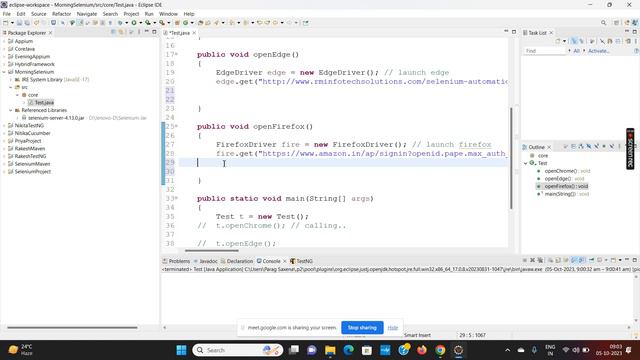The image size is (640, 360).
Task: Maximize the editor area
Action: (x=514, y=32)
